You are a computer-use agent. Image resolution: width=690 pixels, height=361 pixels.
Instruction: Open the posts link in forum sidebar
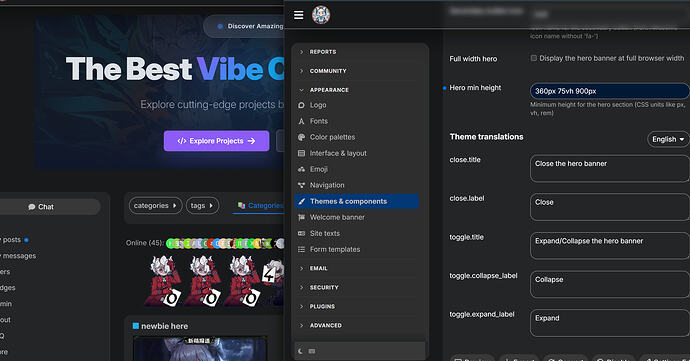pos(11,240)
